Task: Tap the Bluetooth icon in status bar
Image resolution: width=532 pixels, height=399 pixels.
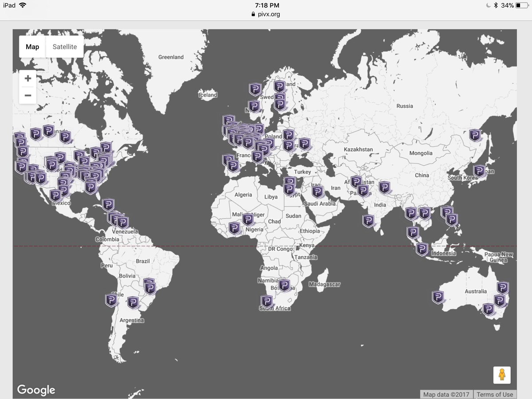Action: click(x=496, y=5)
